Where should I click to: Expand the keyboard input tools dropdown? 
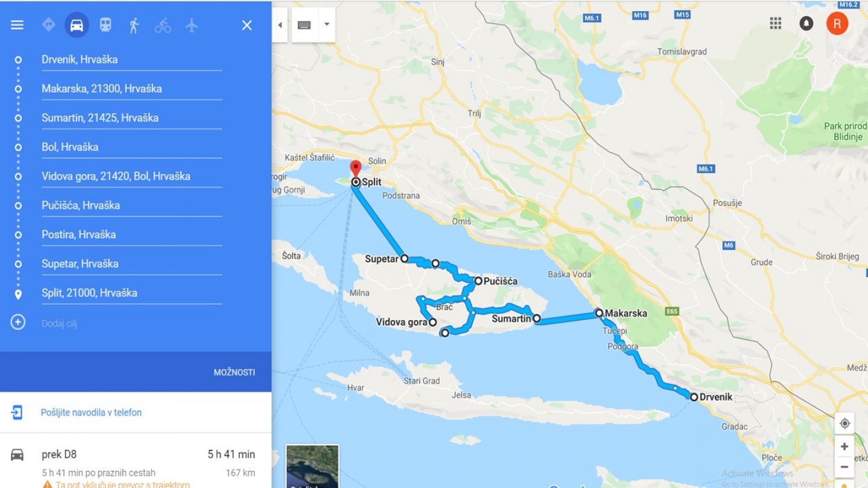[x=327, y=25]
